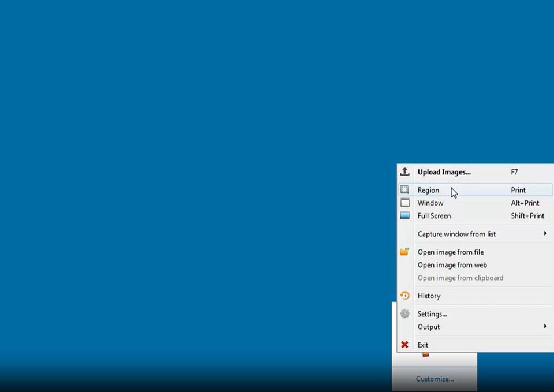Expand the Output submenu arrow
The image size is (554, 392).
point(545,326)
